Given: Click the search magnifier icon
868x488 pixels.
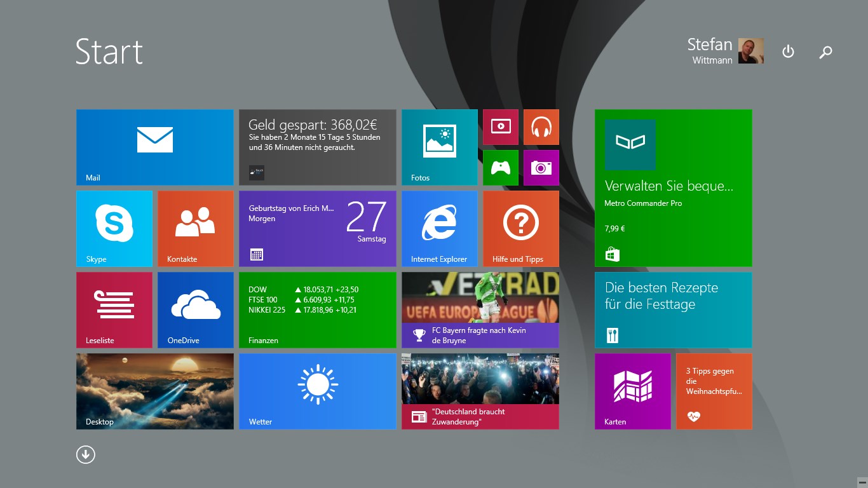Looking at the screenshot, I should coord(825,52).
